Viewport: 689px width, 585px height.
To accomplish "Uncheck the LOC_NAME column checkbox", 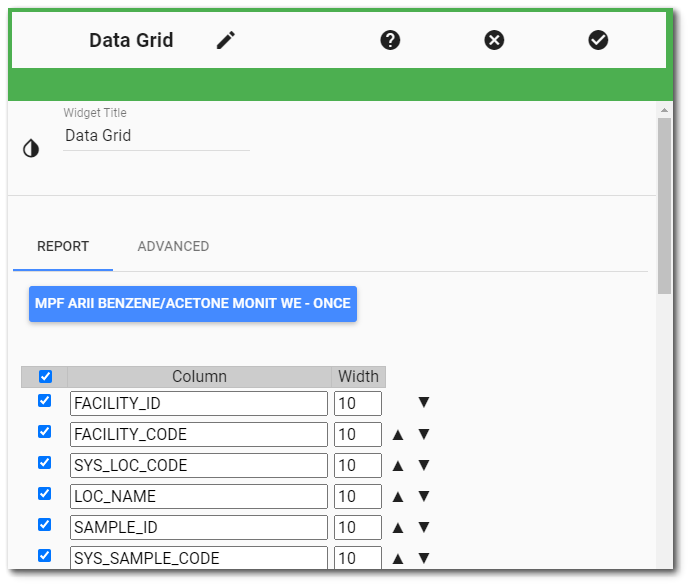I will (x=44, y=494).
